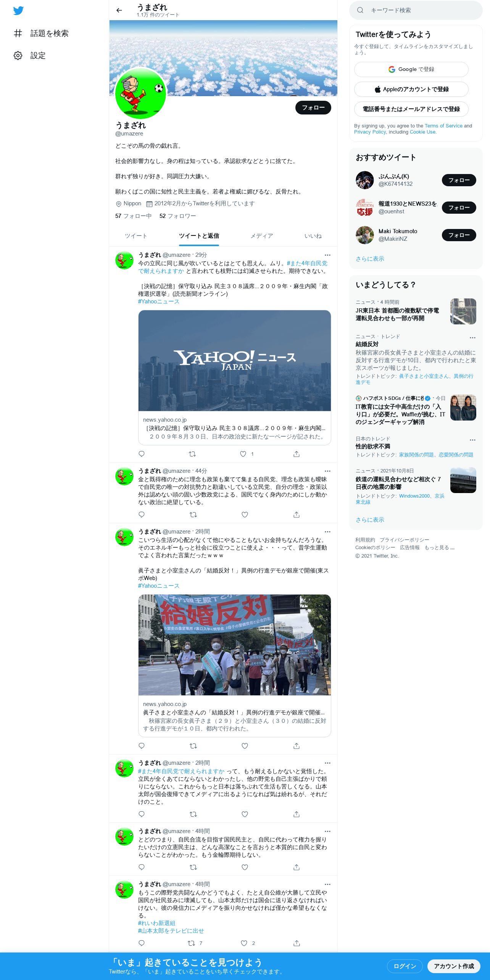Image resolution: width=490 pixels, height=980 pixels.
Task: Like the とどのつまり tweet
Action: click(x=245, y=867)
